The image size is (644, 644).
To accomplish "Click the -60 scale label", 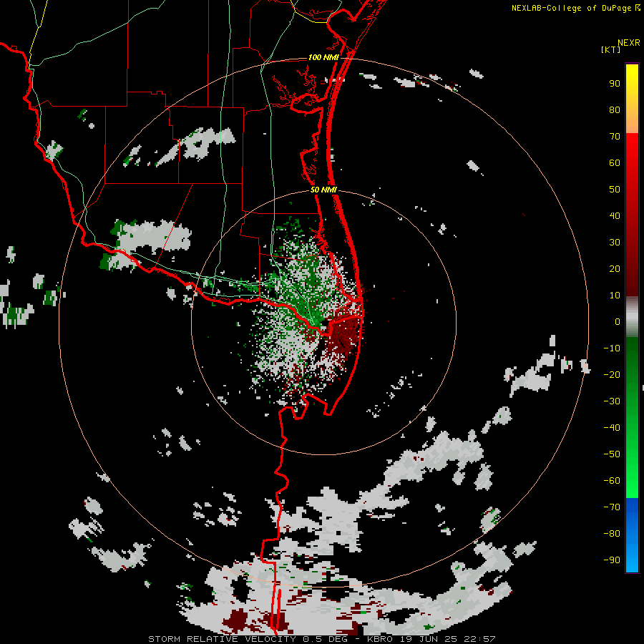I will (612, 481).
